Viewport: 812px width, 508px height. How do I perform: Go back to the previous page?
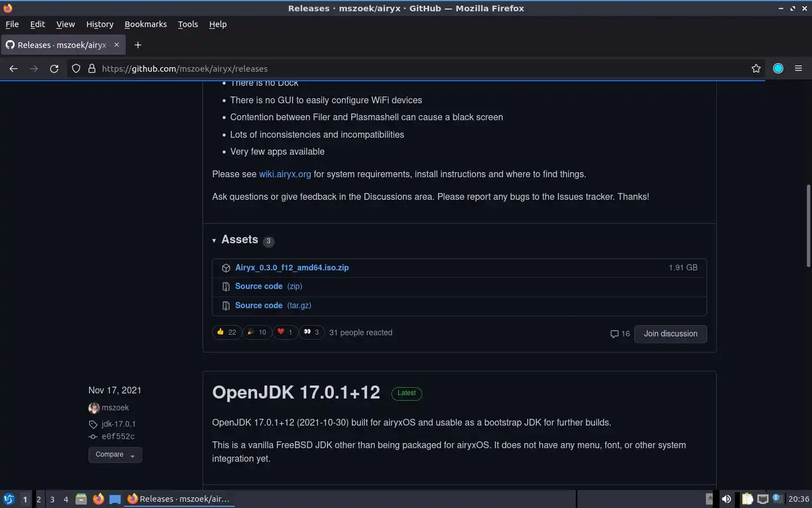point(14,68)
